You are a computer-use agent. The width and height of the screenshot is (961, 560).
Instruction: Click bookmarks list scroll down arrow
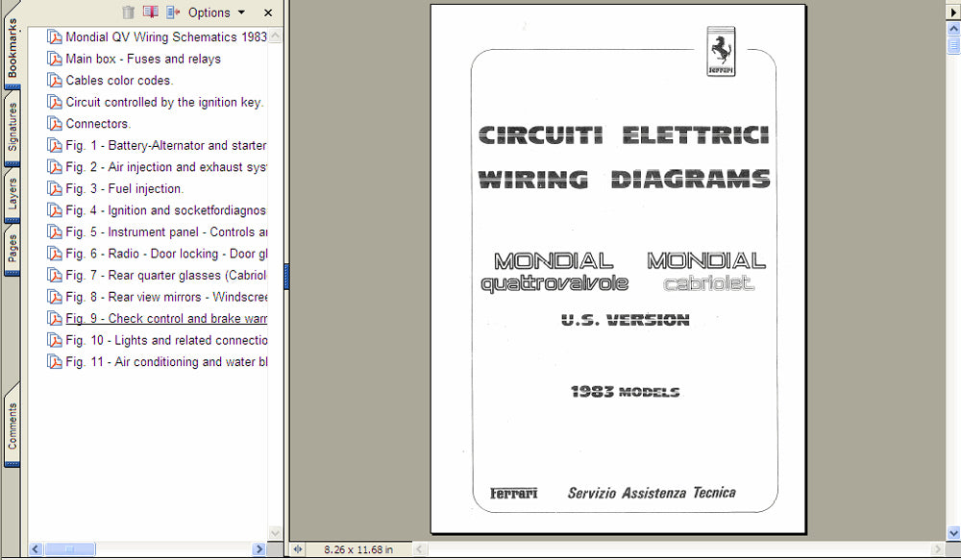pyautogui.click(x=275, y=532)
